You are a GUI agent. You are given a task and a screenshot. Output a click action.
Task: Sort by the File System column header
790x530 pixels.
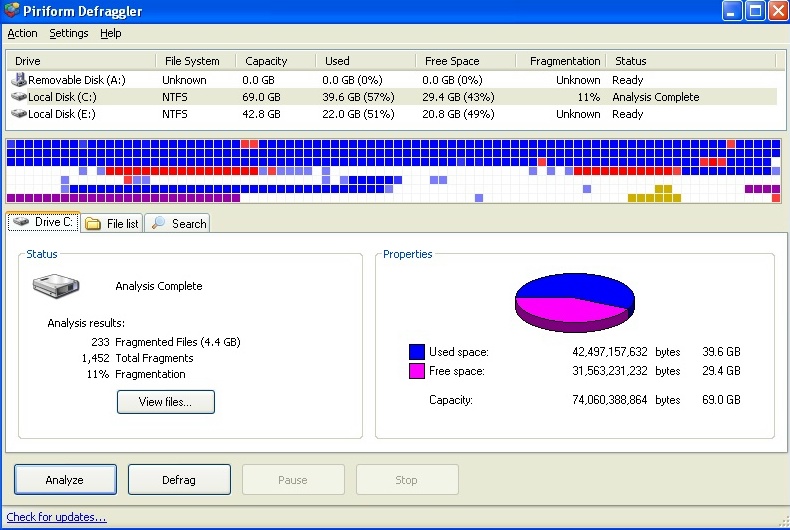click(195, 61)
